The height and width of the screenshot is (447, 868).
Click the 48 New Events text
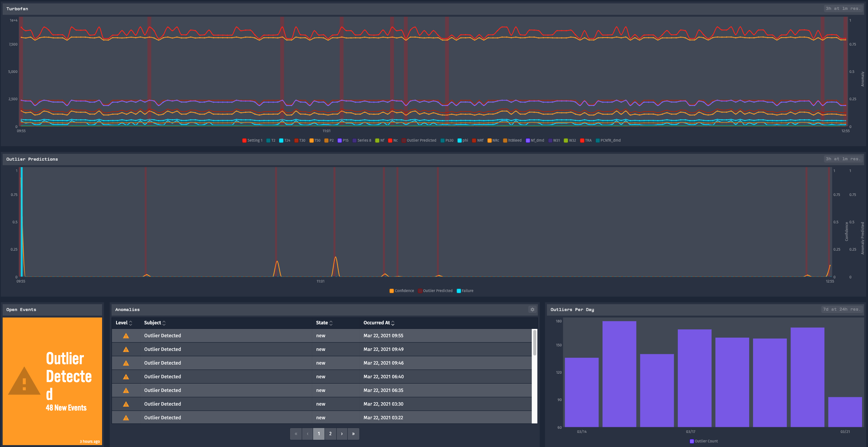click(x=66, y=408)
